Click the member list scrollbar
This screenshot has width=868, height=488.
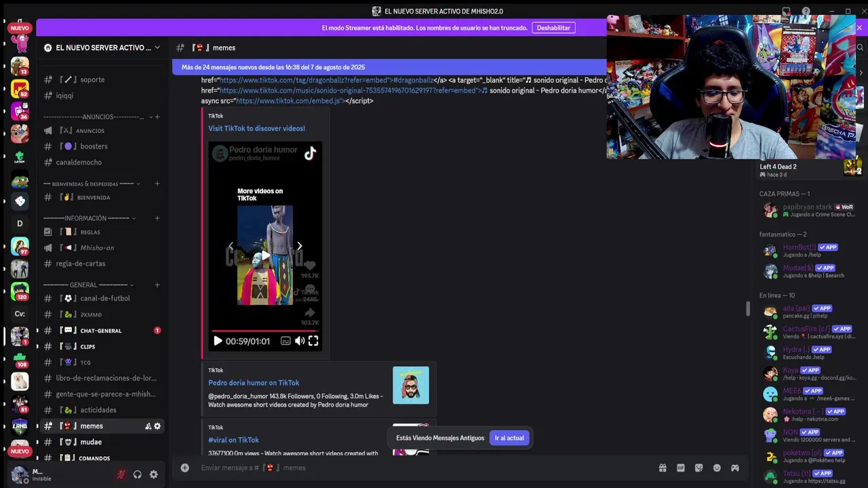pos(748,308)
